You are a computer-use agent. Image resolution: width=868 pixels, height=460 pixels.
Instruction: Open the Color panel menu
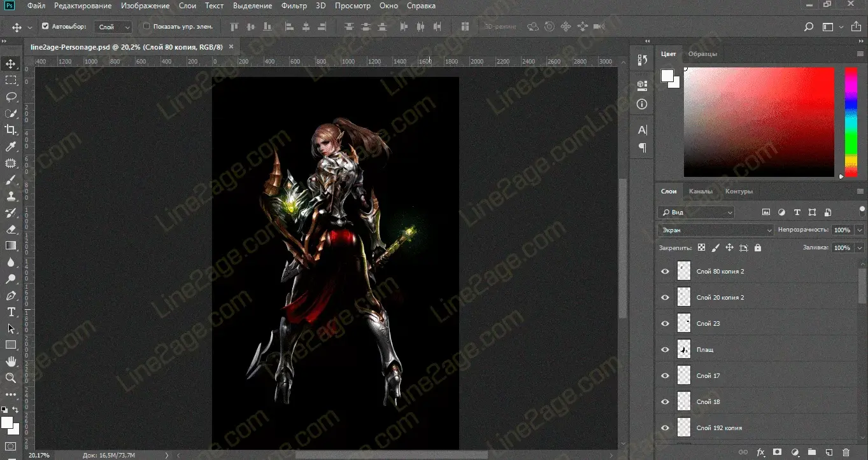click(x=860, y=54)
